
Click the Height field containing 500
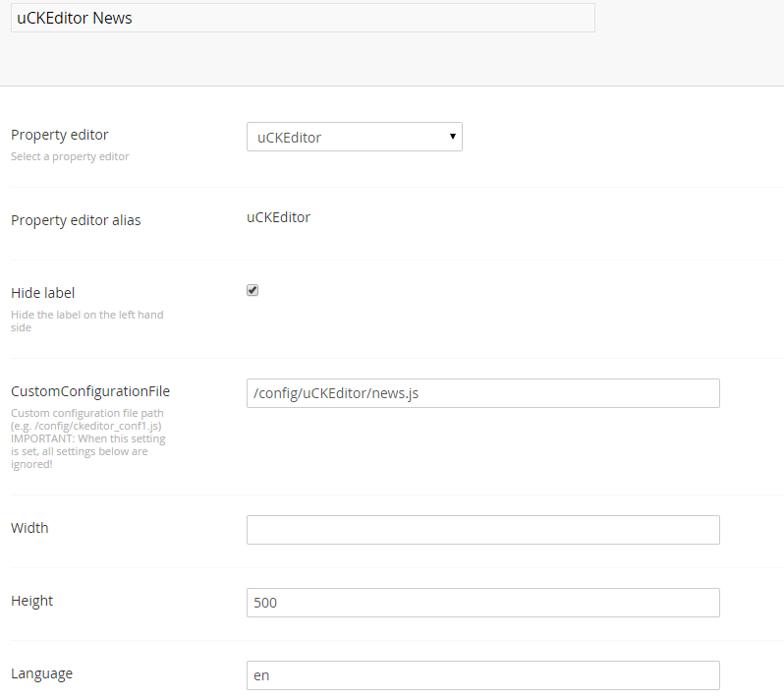[x=483, y=603]
